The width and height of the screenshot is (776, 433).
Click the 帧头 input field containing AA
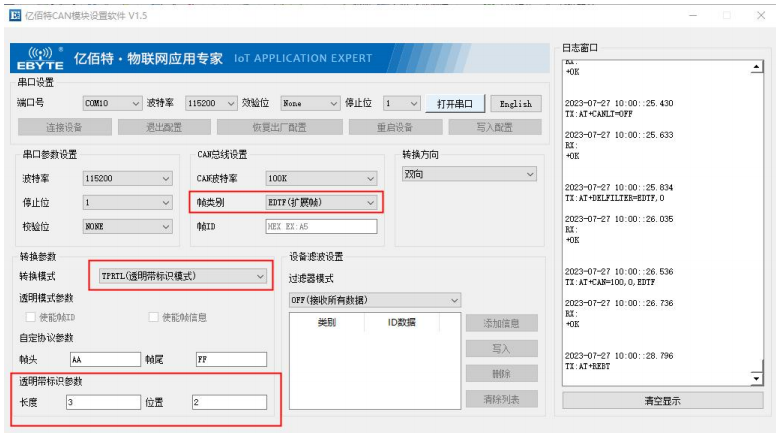click(x=105, y=360)
